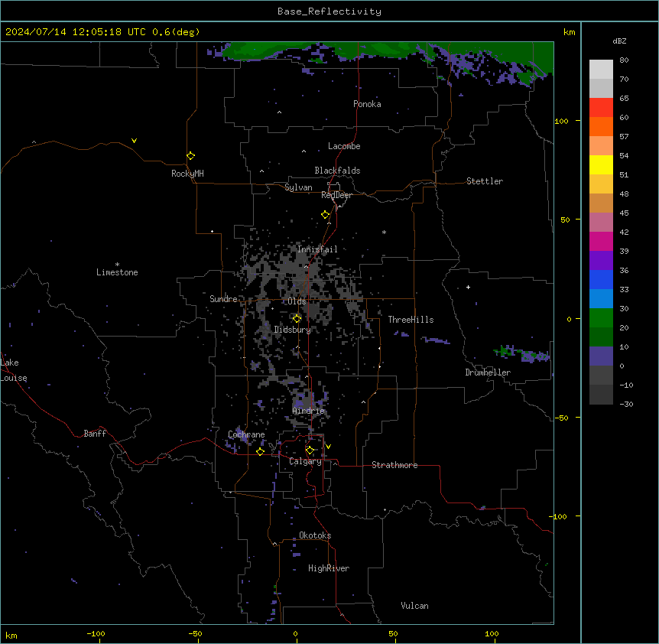The image size is (659, 644).
Task: Click the yellow diamond marker above Calgary
Action: tap(310, 450)
